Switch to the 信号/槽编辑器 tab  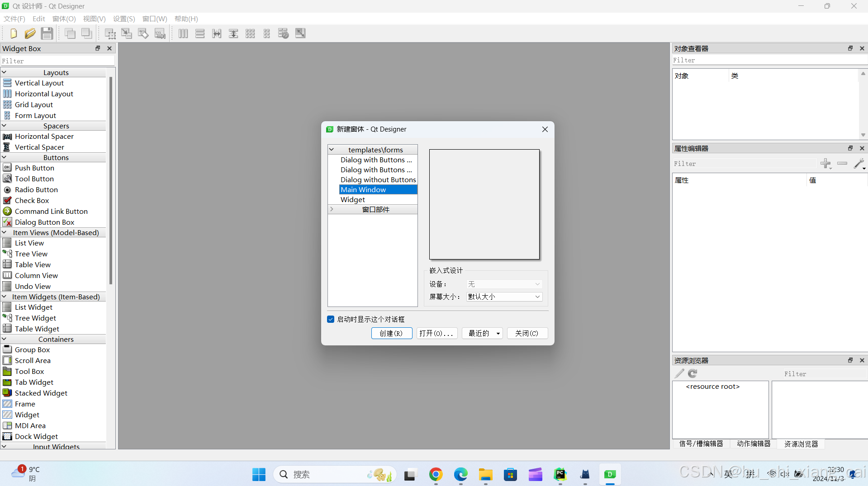click(x=701, y=444)
